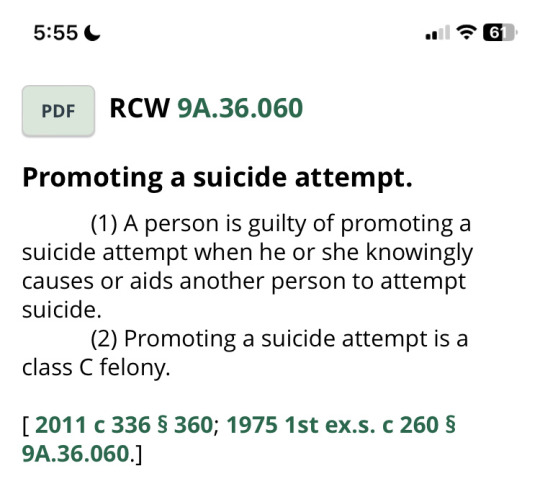Click the word knowingly in subsection one
540x489 pixels.
[x=419, y=254]
